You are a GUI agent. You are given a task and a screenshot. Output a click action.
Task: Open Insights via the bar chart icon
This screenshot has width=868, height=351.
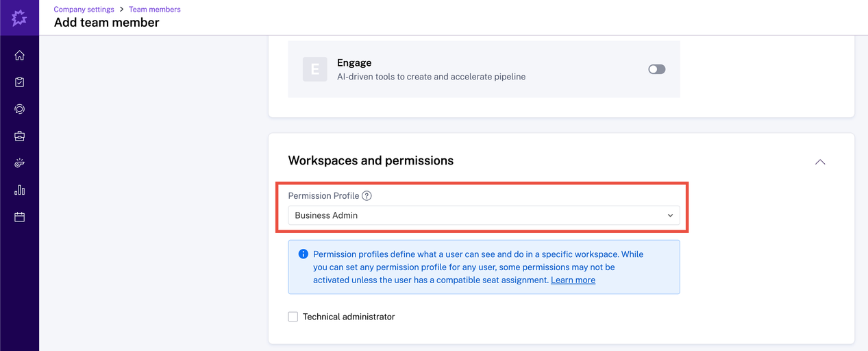click(19, 190)
